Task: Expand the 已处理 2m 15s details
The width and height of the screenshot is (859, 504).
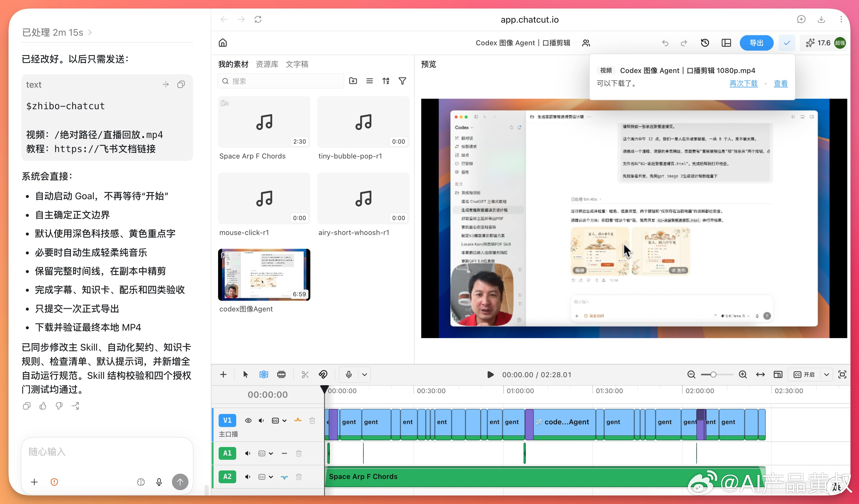Action: [57, 32]
